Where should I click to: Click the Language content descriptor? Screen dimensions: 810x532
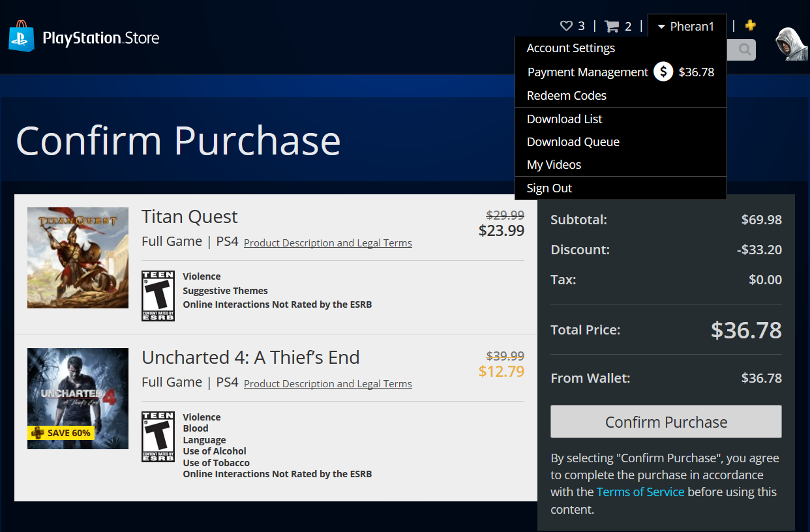pyautogui.click(x=204, y=440)
